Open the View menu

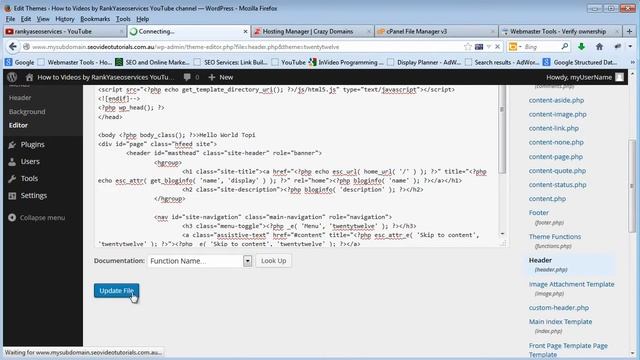pos(43,19)
